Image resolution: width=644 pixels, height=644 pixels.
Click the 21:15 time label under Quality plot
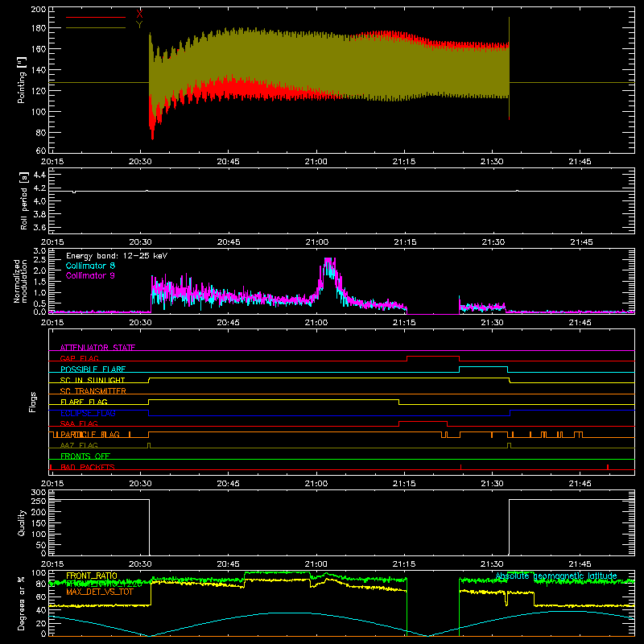pos(404,564)
